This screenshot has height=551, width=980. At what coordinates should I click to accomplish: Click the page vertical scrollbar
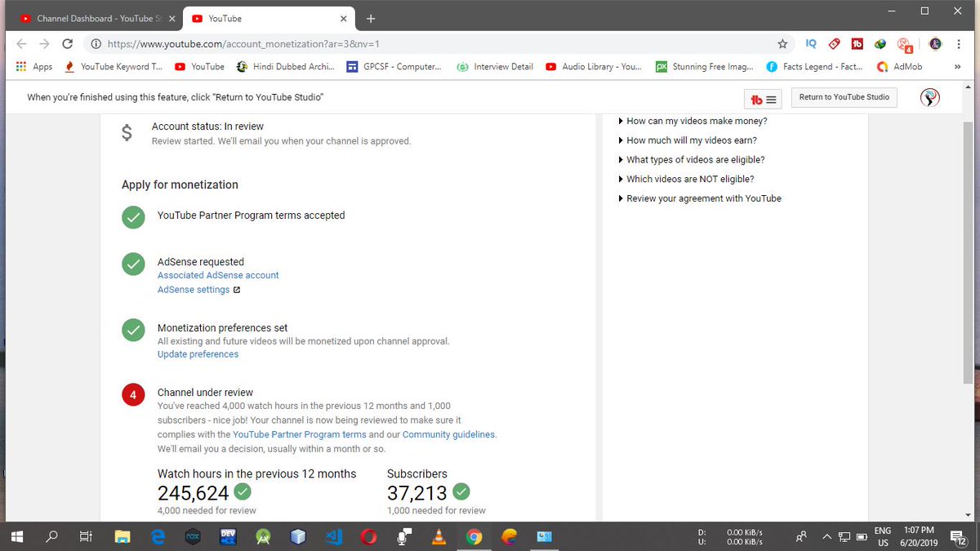(x=969, y=253)
